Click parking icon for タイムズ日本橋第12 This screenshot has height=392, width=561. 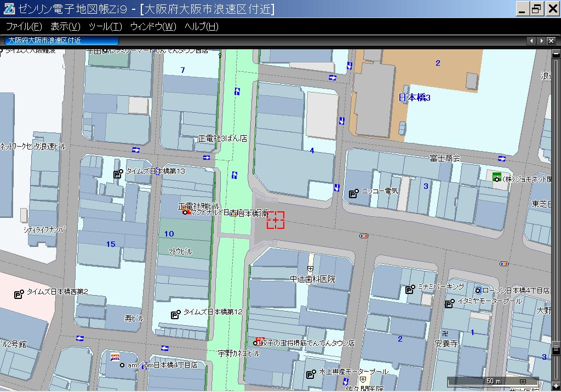pyautogui.click(x=175, y=314)
